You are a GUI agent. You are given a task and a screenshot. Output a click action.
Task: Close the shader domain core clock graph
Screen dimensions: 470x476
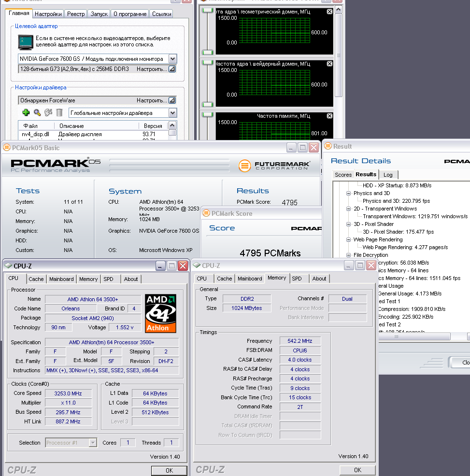[329, 64]
